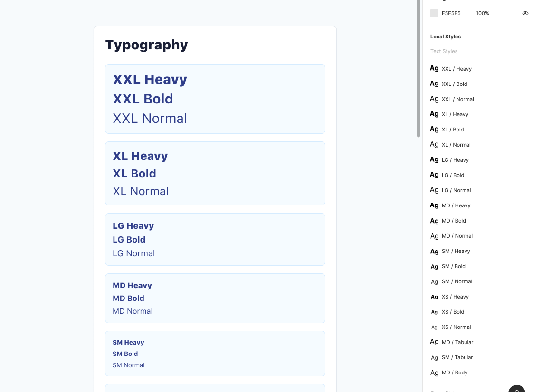
Task: Edit the 100% fill opacity value
Action: (482, 13)
